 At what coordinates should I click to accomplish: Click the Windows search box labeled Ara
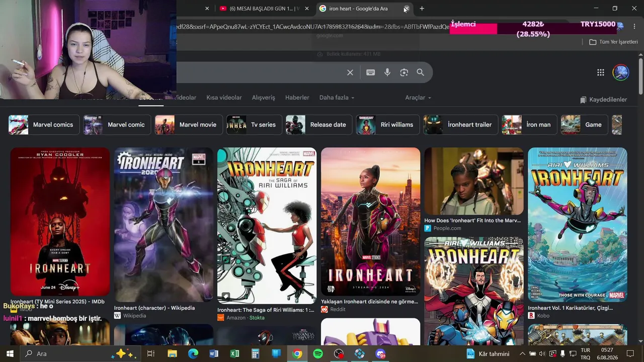click(80, 353)
